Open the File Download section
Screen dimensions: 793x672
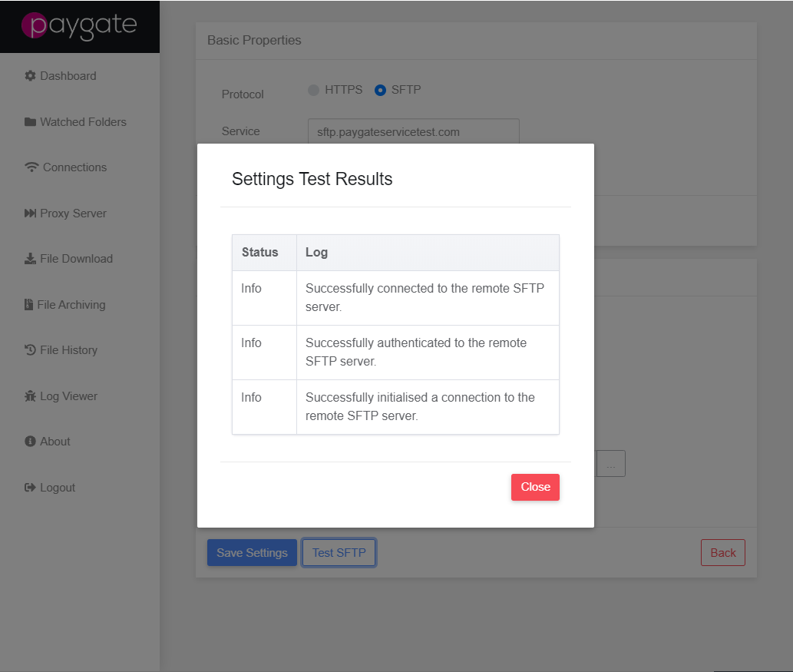click(69, 259)
